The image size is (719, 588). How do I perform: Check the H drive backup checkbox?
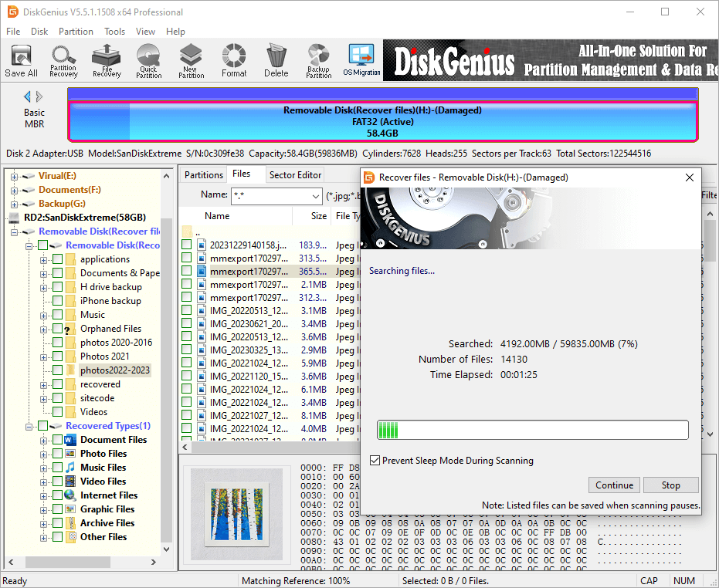point(57,287)
